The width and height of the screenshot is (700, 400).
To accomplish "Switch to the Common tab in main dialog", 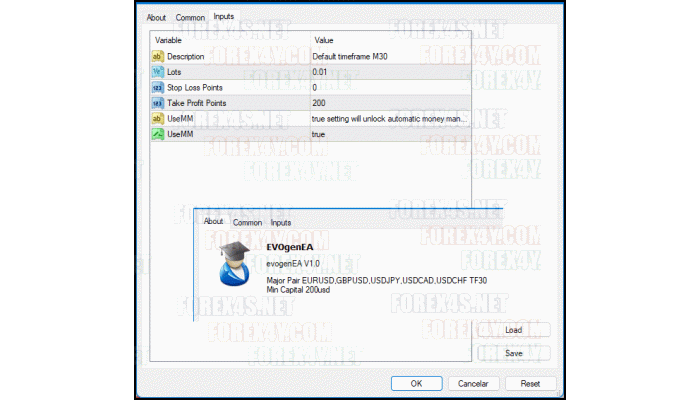I will (x=190, y=17).
